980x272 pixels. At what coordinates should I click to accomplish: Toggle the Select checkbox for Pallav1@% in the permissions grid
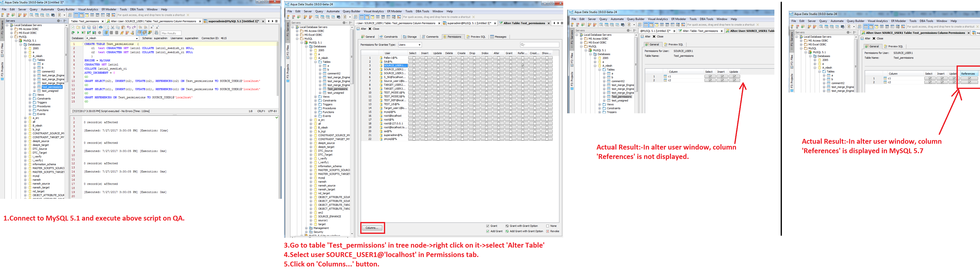coord(414,58)
